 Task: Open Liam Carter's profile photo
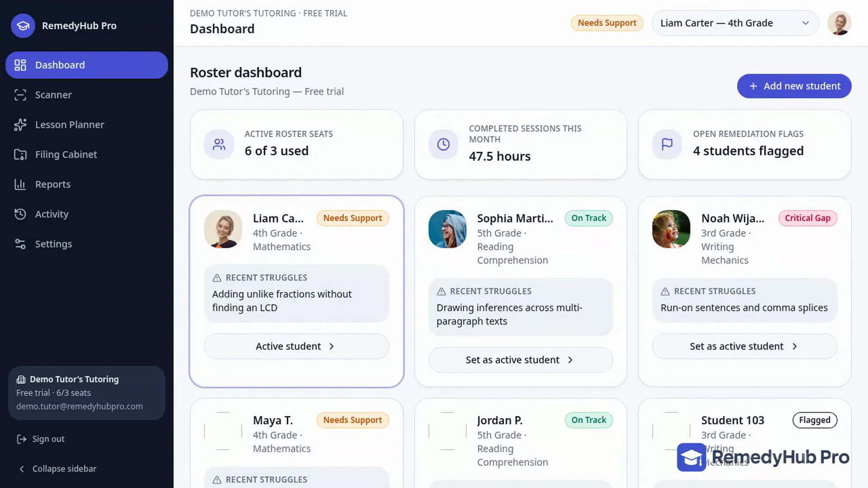click(x=223, y=229)
